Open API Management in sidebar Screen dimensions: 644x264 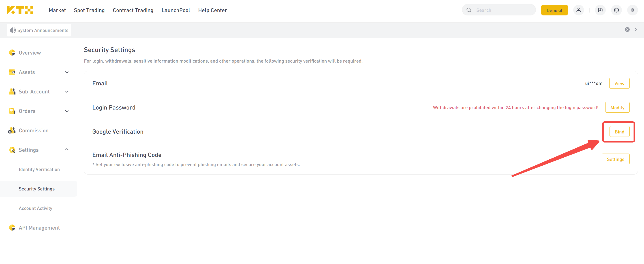39,228
